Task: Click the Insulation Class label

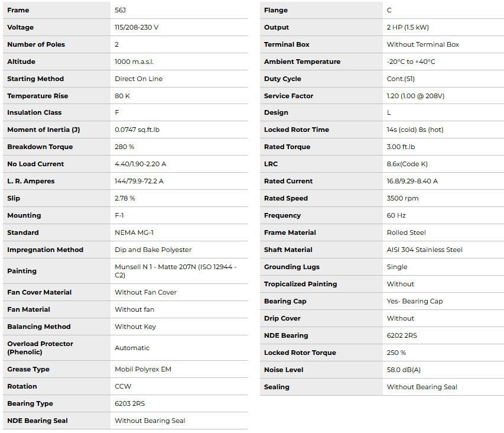Action: (34, 112)
